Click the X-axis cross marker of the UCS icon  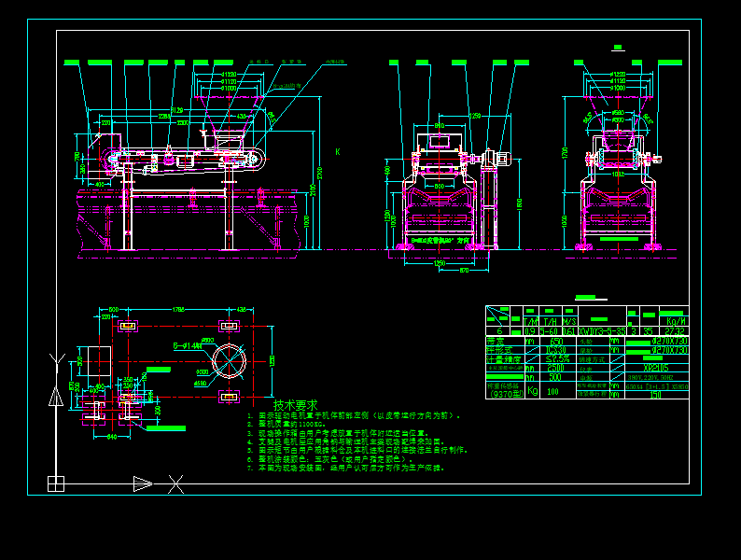175,484
